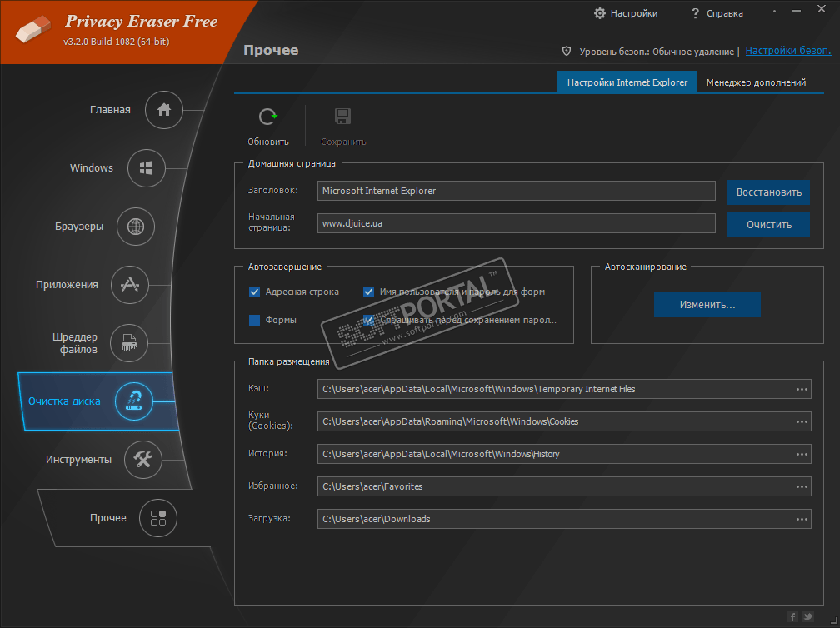Click the Начальная страница input field
This screenshot has height=628, width=840.
517,223
